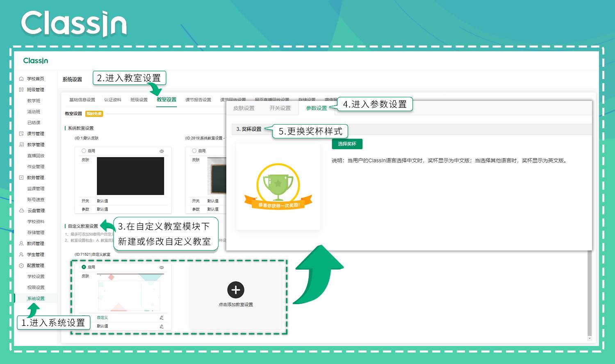The width and height of the screenshot is (615, 364).
Task: Click the 教学管理 sidebar icon
Action: 21,145
